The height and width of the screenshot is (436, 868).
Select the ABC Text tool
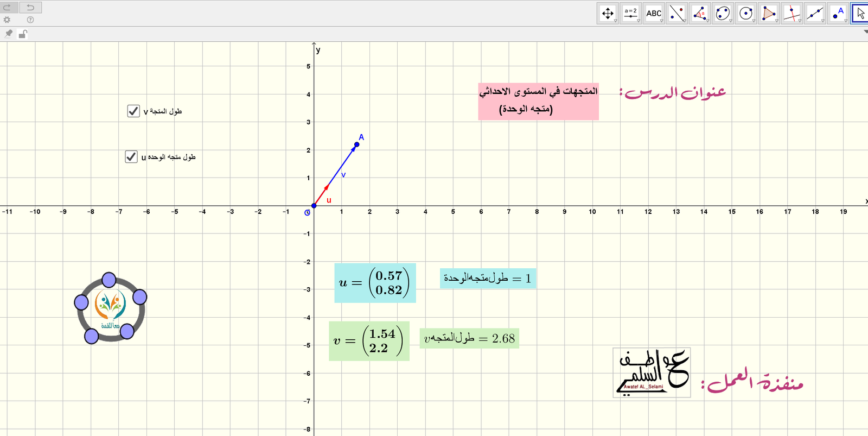pos(654,13)
